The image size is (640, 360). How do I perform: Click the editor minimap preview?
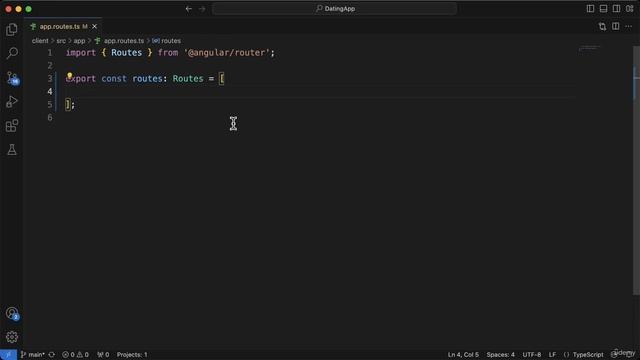coord(589,49)
